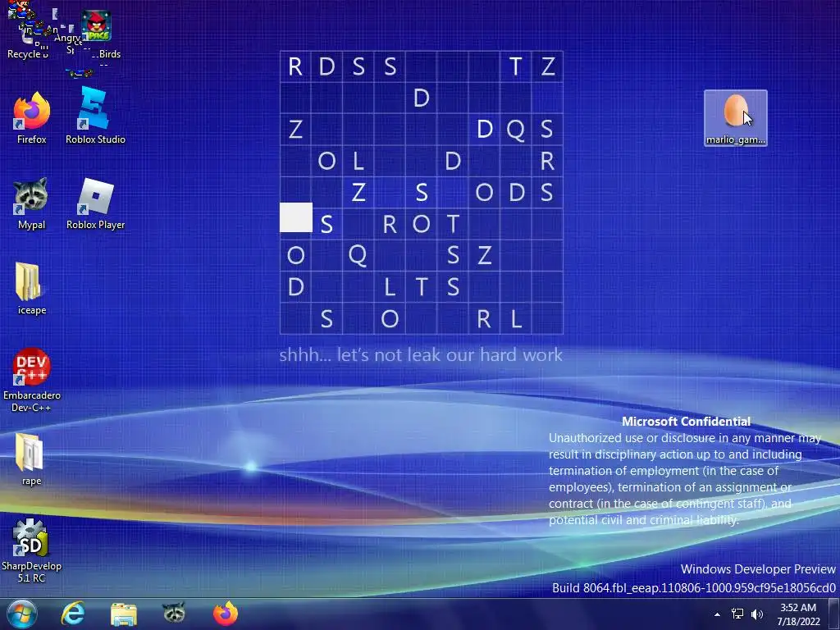The height and width of the screenshot is (630, 840).
Task: Select the SharpDevelop 5.1 RC shortcut
Action: (x=31, y=550)
